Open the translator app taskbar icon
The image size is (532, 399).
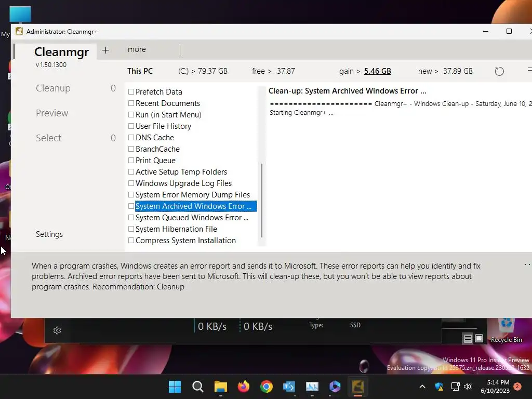289,387
